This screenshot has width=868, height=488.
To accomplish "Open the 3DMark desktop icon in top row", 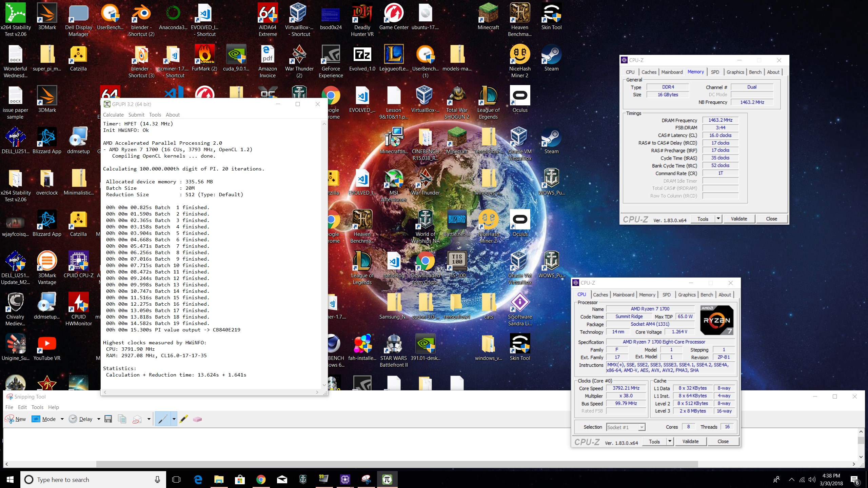I will click(x=47, y=16).
